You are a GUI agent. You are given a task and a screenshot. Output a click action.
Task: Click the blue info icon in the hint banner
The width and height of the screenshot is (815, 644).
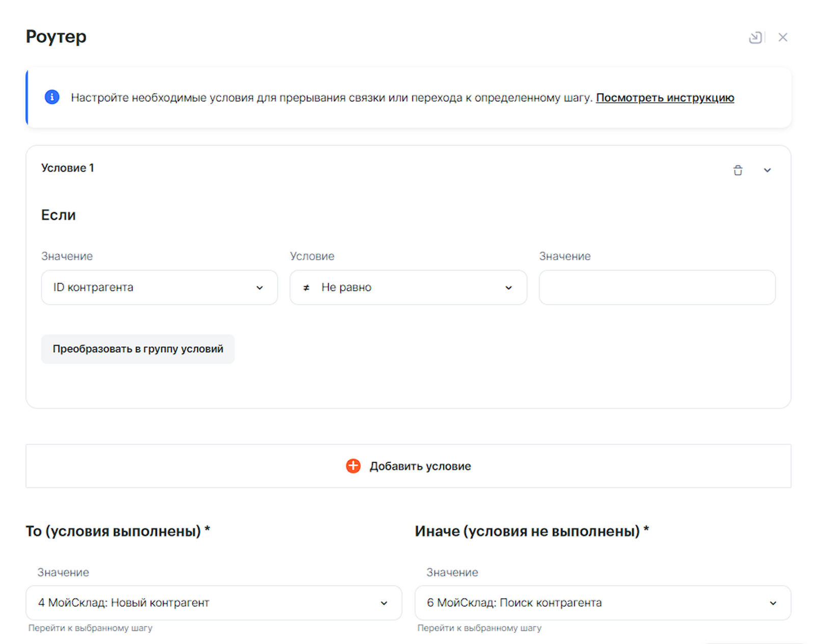click(52, 97)
